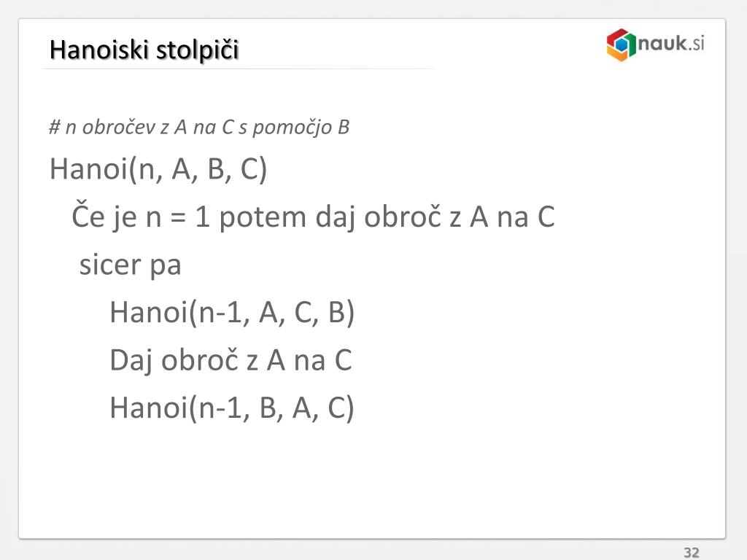747x560 pixels.
Task: Click the hash symbol starting the comment
Action: 55,127
